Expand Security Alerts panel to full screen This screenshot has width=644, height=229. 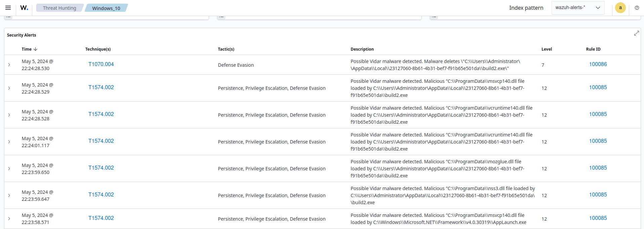coord(636,33)
